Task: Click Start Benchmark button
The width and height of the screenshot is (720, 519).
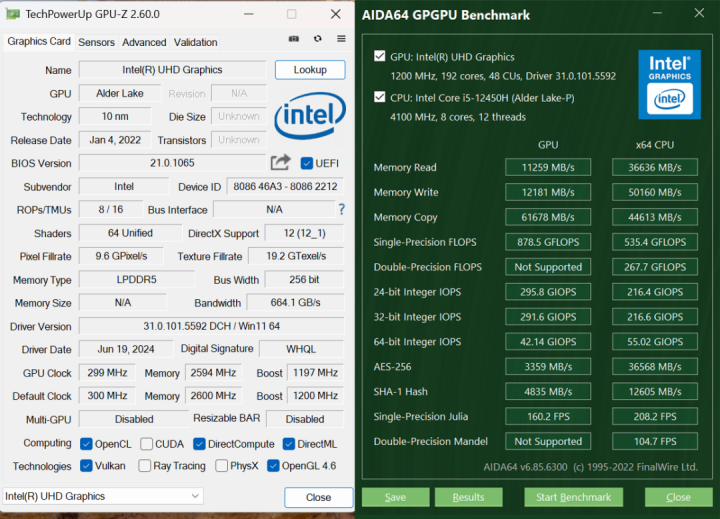Action: click(574, 497)
